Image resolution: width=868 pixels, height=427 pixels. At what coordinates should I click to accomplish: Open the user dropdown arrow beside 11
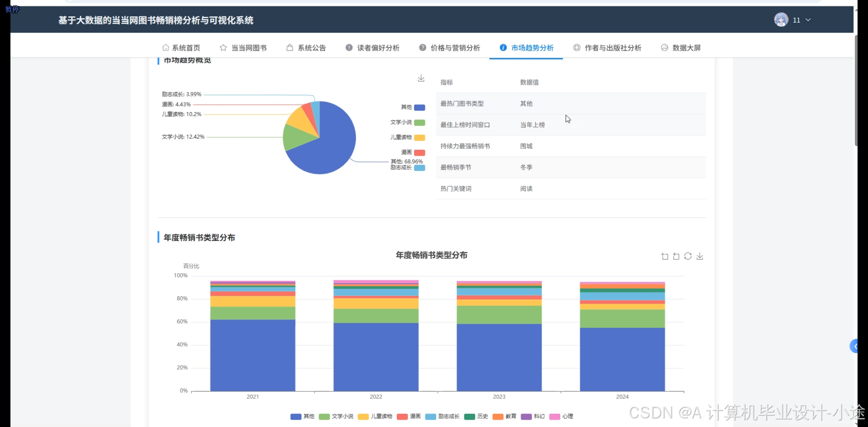(808, 20)
